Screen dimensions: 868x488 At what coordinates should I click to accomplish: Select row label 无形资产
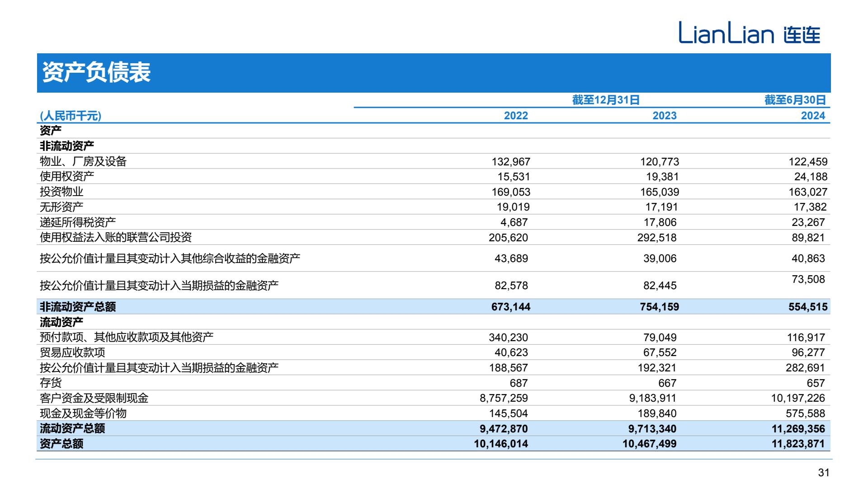pyautogui.click(x=61, y=207)
